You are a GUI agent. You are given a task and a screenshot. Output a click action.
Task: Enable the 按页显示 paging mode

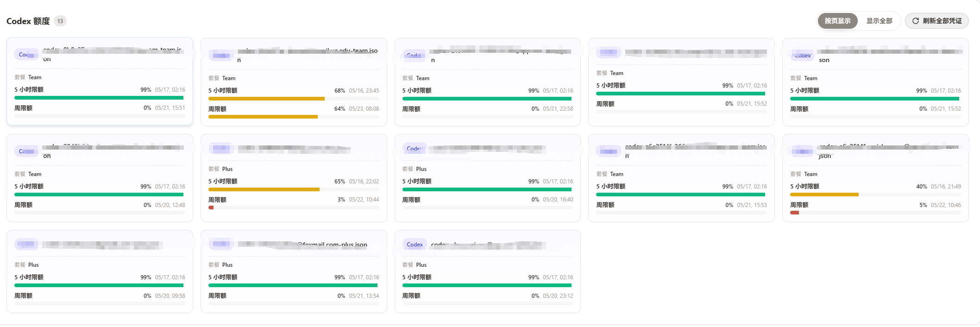837,21
